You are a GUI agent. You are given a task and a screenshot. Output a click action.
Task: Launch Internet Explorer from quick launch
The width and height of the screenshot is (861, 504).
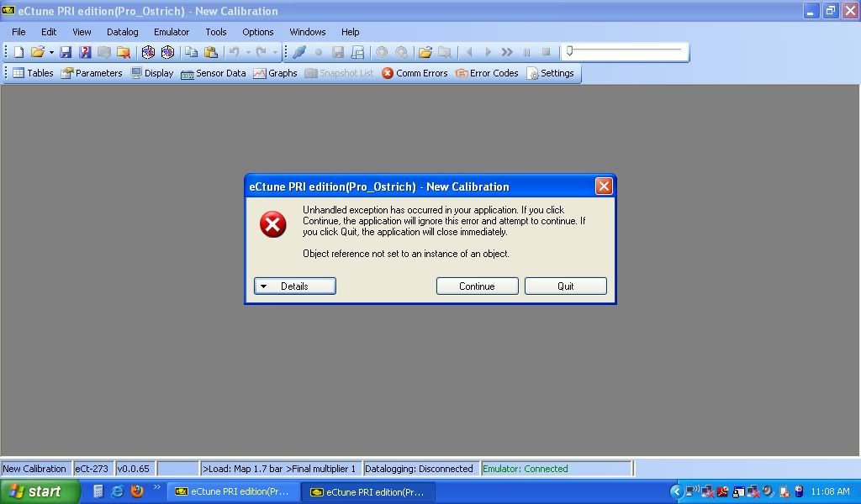point(118,491)
